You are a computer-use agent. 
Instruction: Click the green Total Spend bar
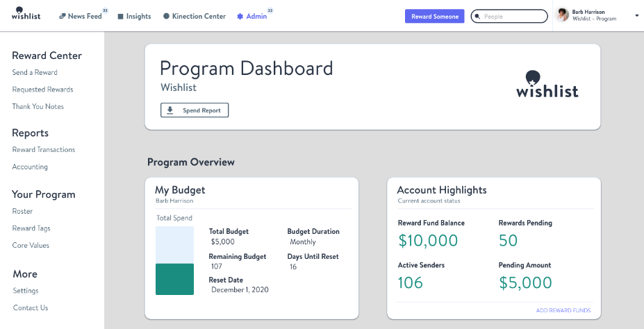pyautogui.click(x=174, y=279)
